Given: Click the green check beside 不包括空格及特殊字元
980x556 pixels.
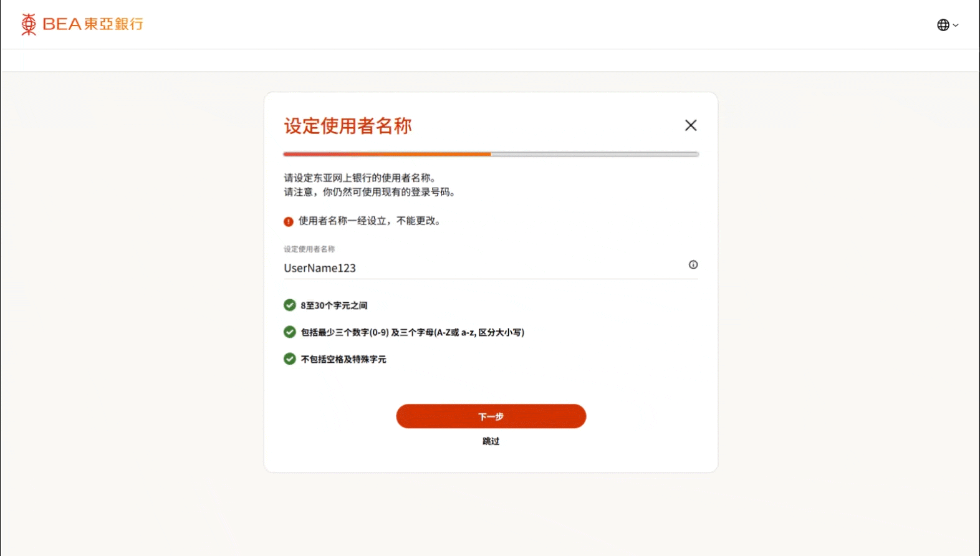Looking at the screenshot, I should (290, 358).
